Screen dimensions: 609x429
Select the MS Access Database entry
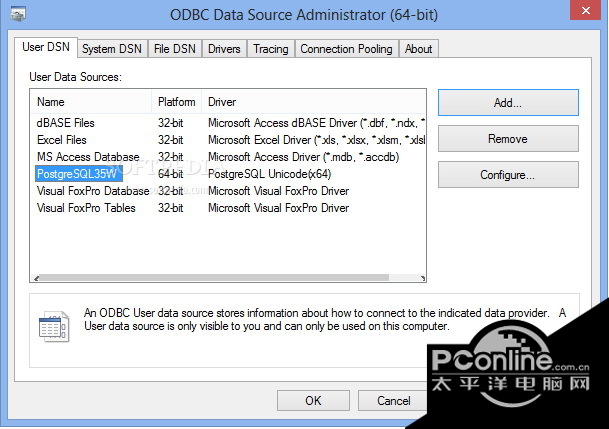pos(88,157)
